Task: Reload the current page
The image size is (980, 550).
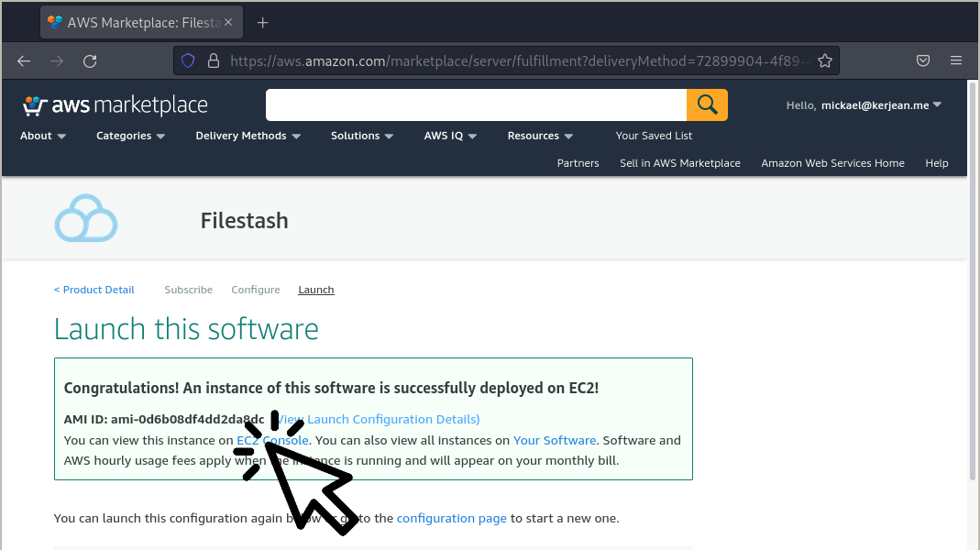Action: click(x=90, y=61)
